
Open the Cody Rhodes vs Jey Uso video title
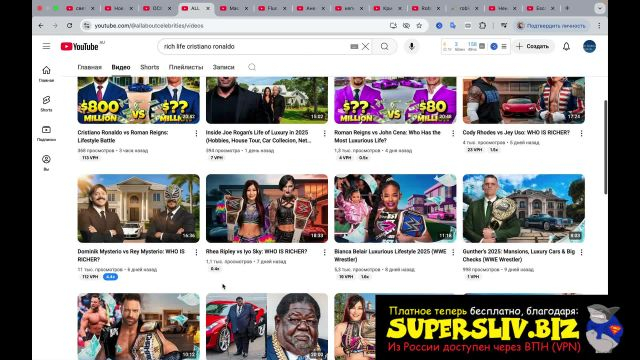point(516,133)
